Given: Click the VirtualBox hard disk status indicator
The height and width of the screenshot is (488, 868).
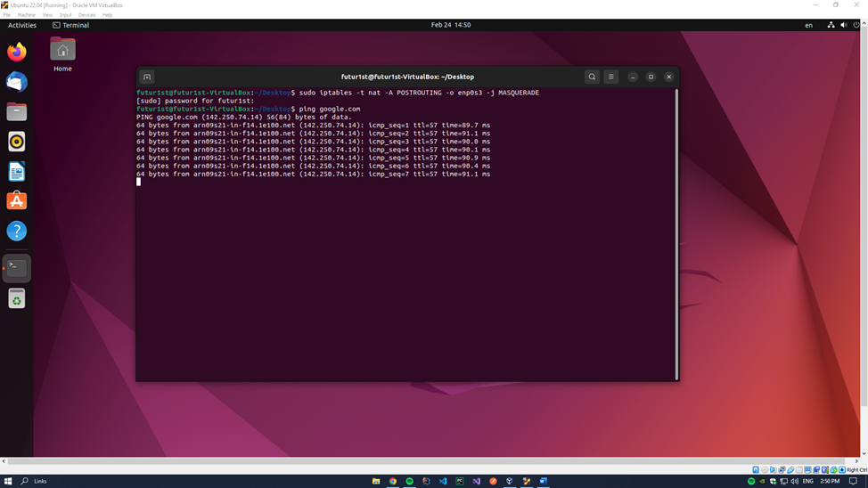Looking at the screenshot, I should click(x=756, y=469).
